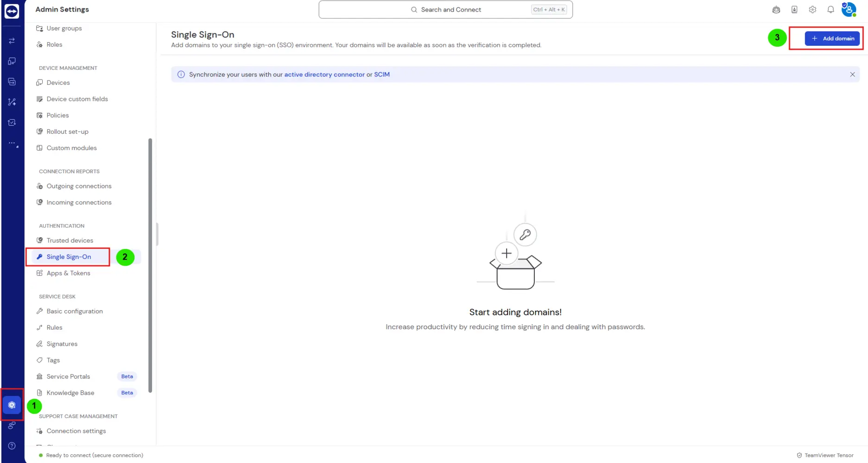Open Service Portals
Screen dimensions: 868x463
pyautogui.click(x=68, y=376)
